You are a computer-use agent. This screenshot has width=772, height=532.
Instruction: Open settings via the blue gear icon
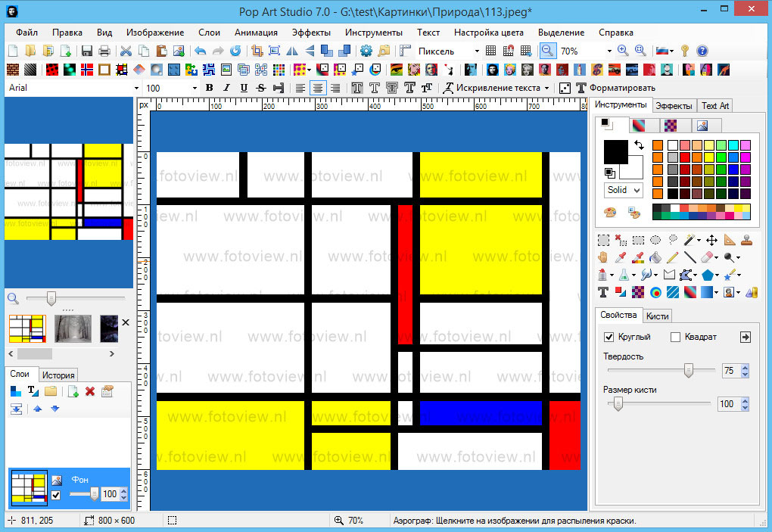pos(366,51)
